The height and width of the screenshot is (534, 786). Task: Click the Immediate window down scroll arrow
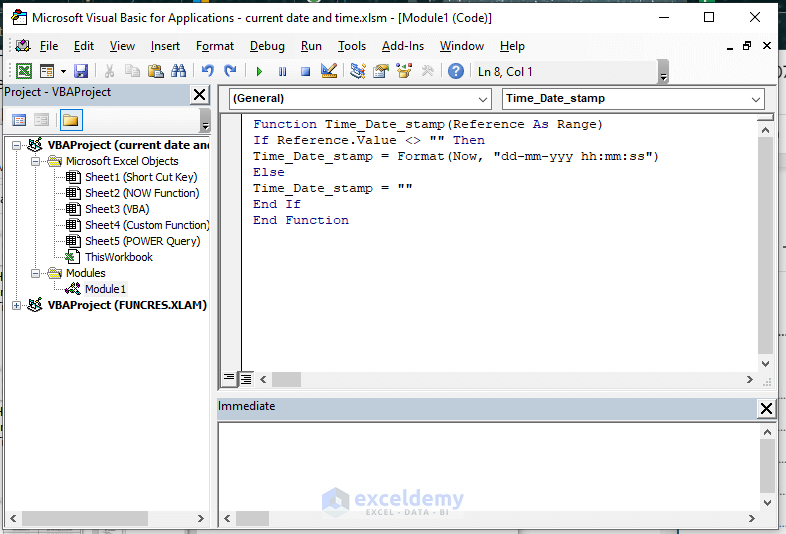click(x=767, y=502)
